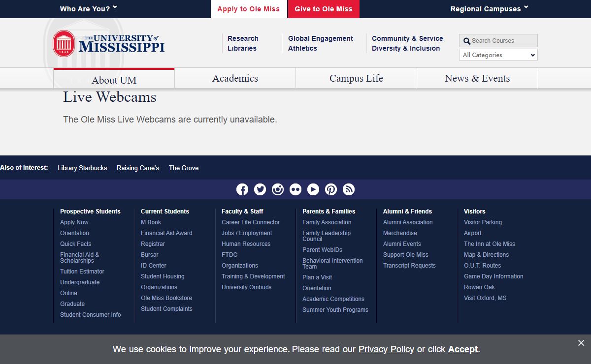Open the Privacy Policy link

[386, 349]
